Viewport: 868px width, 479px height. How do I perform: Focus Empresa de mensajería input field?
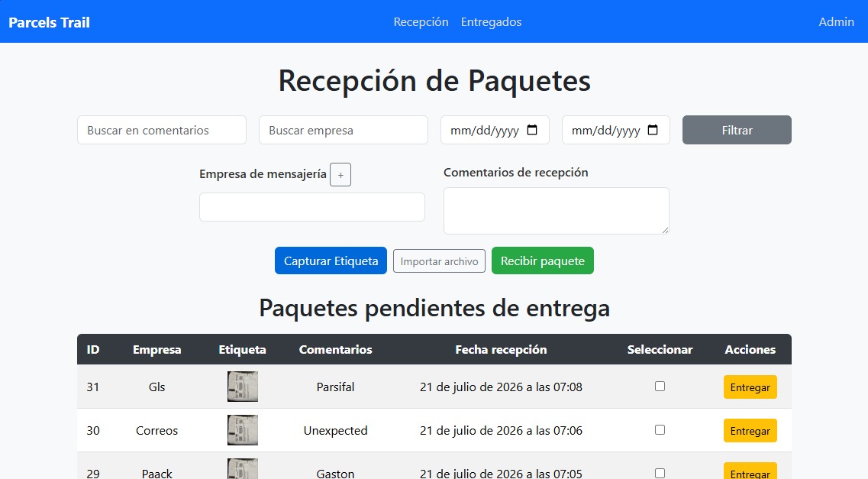tap(312, 207)
